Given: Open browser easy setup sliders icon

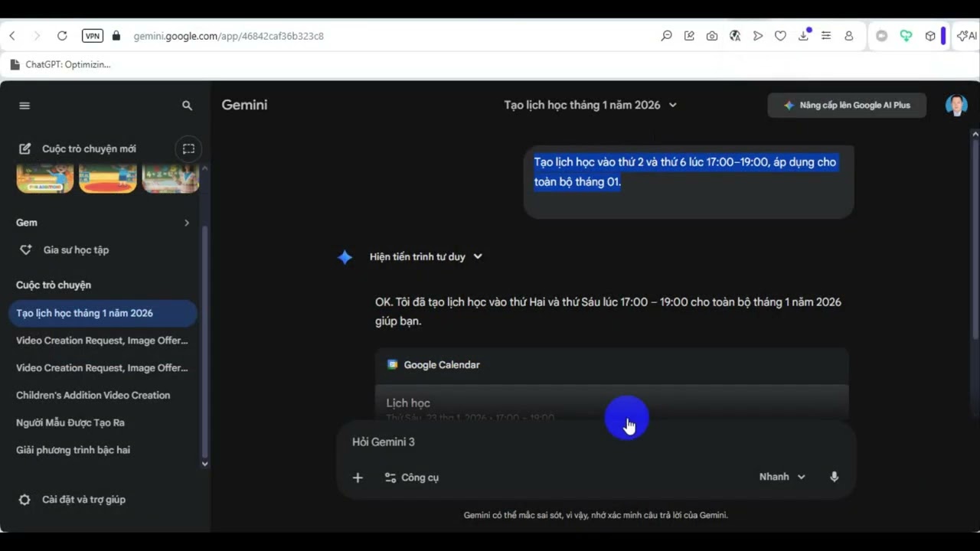Looking at the screenshot, I should tap(826, 36).
